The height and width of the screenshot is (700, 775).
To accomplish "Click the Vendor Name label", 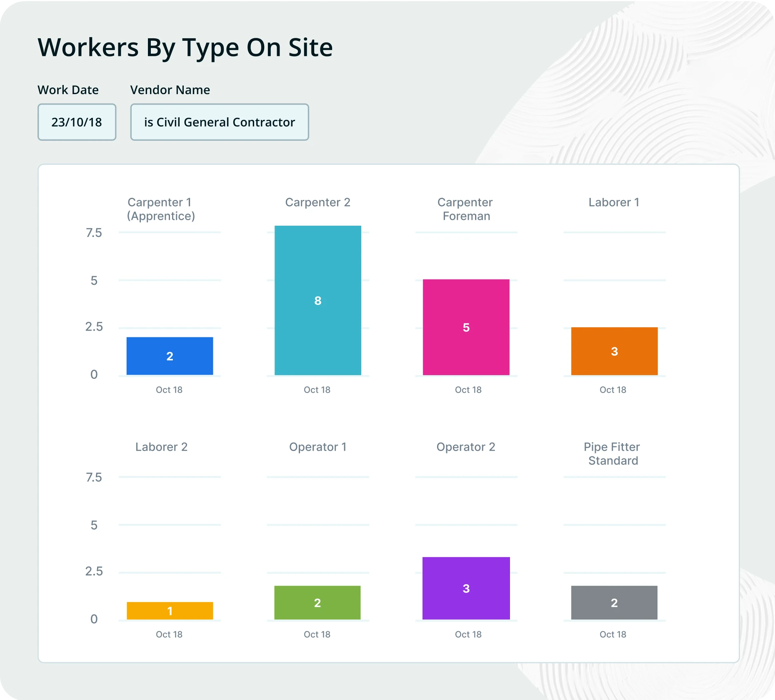I will pyautogui.click(x=170, y=90).
